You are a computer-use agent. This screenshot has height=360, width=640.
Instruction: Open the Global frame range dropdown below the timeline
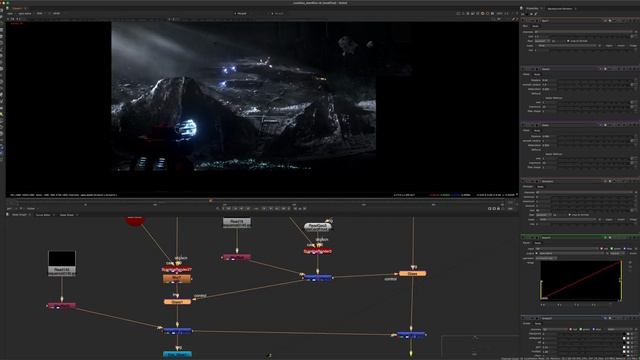(x=32, y=209)
